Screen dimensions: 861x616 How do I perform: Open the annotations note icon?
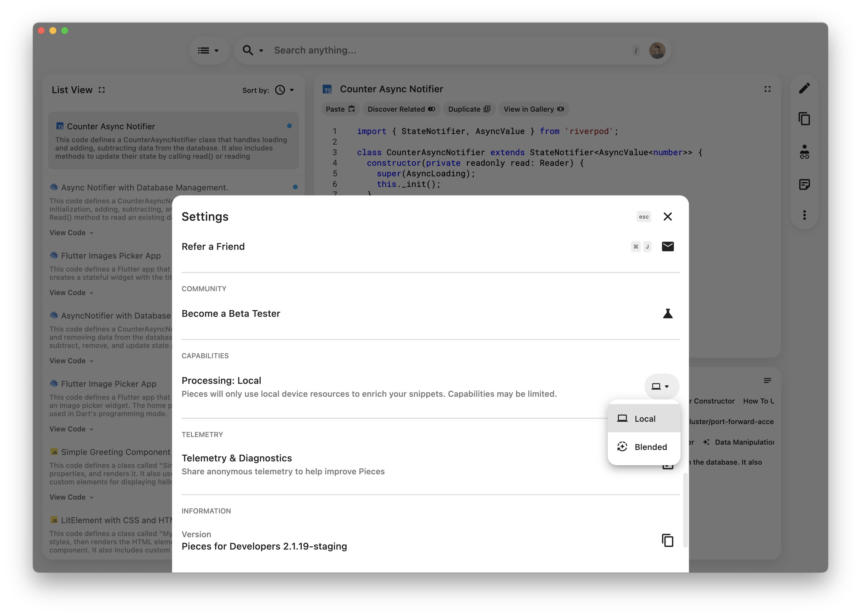pyautogui.click(x=804, y=185)
